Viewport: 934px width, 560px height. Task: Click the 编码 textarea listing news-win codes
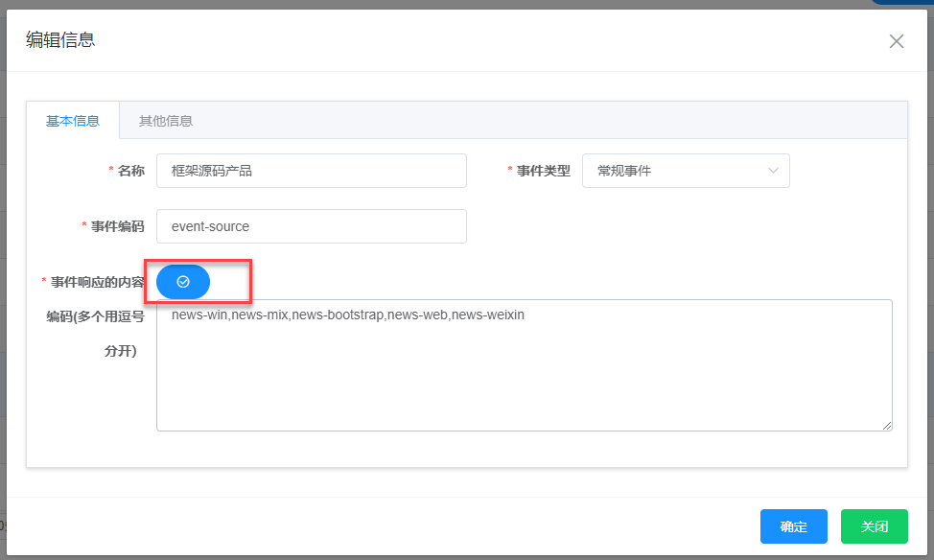pyautogui.click(x=525, y=365)
